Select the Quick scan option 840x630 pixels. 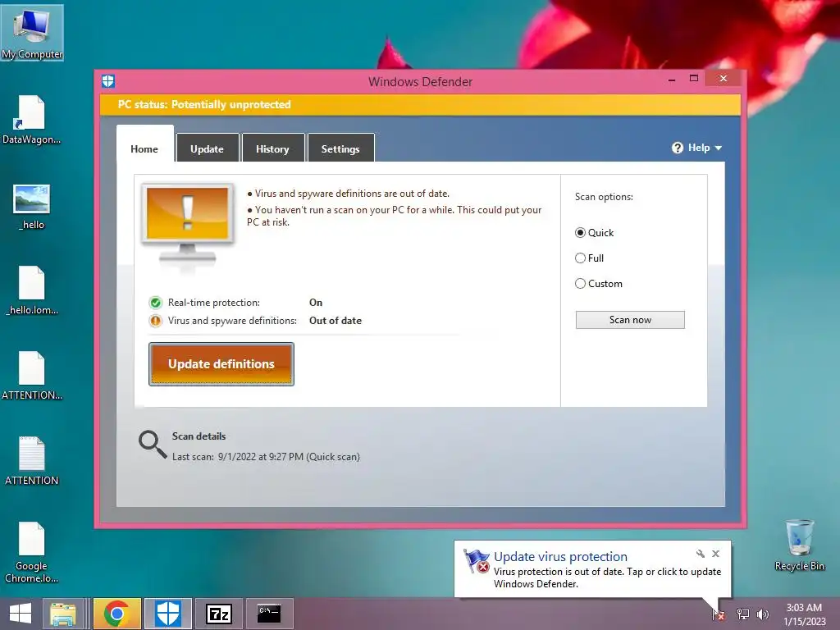pos(594,232)
